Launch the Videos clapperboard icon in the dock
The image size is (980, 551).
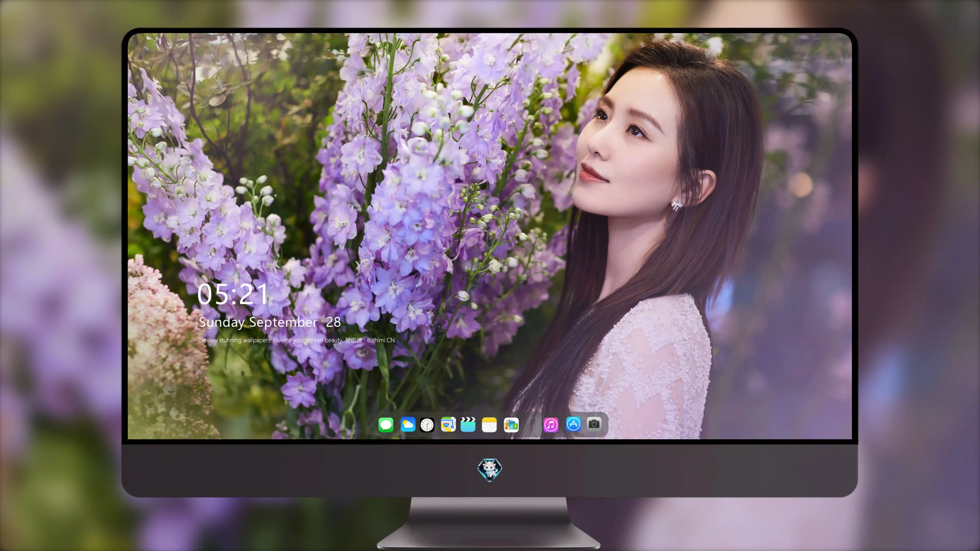(x=468, y=424)
